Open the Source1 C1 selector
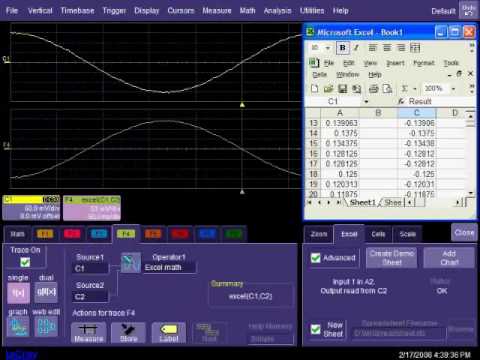 tap(90, 268)
